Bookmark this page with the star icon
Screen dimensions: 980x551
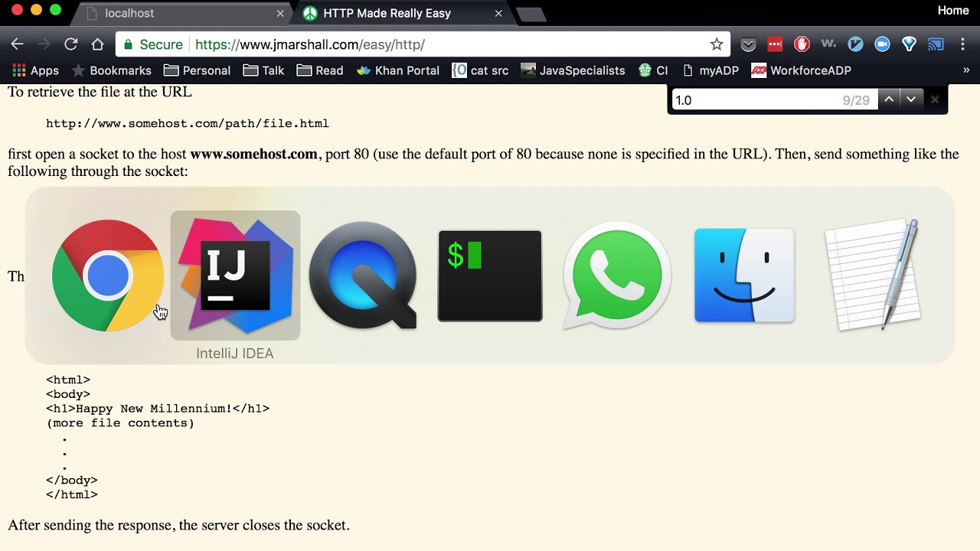pyautogui.click(x=717, y=44)
